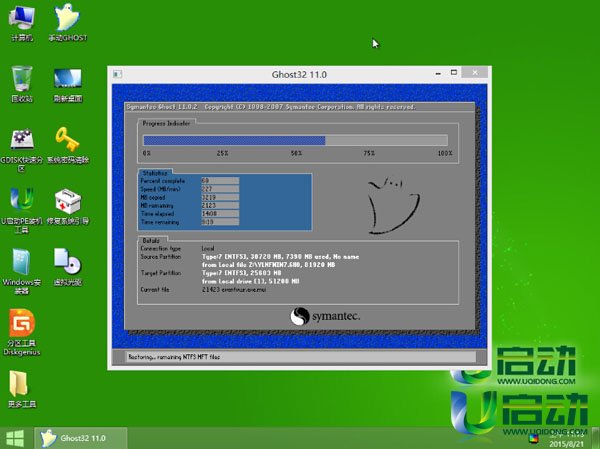The image size is (600, 449).
Task: Open the 计算机 (Computer) desktop icon
Action: [x=21, y=22]
